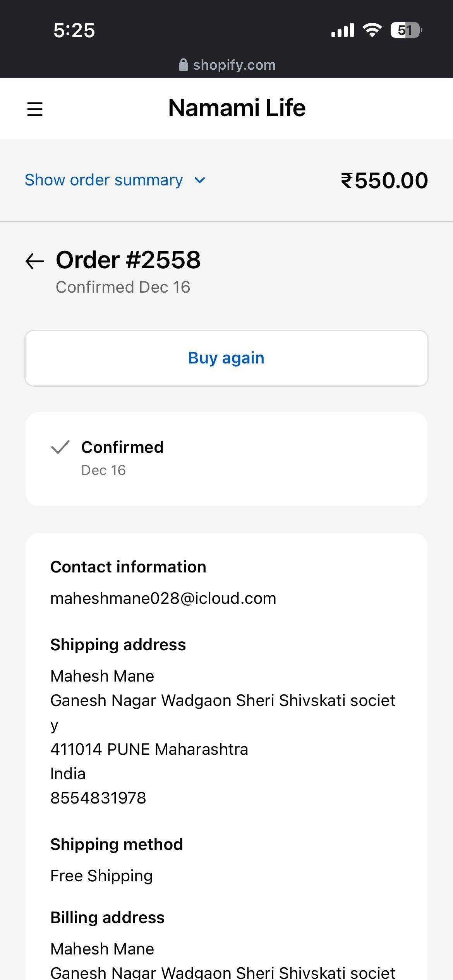The height and width of the screenshot is (980, 453).
Task: Tap the 5:25 clock in status bar
Action: [74, 31]
